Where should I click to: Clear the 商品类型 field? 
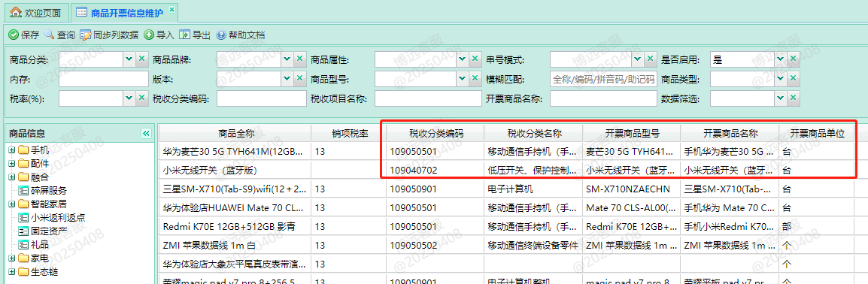pos(794,79)
